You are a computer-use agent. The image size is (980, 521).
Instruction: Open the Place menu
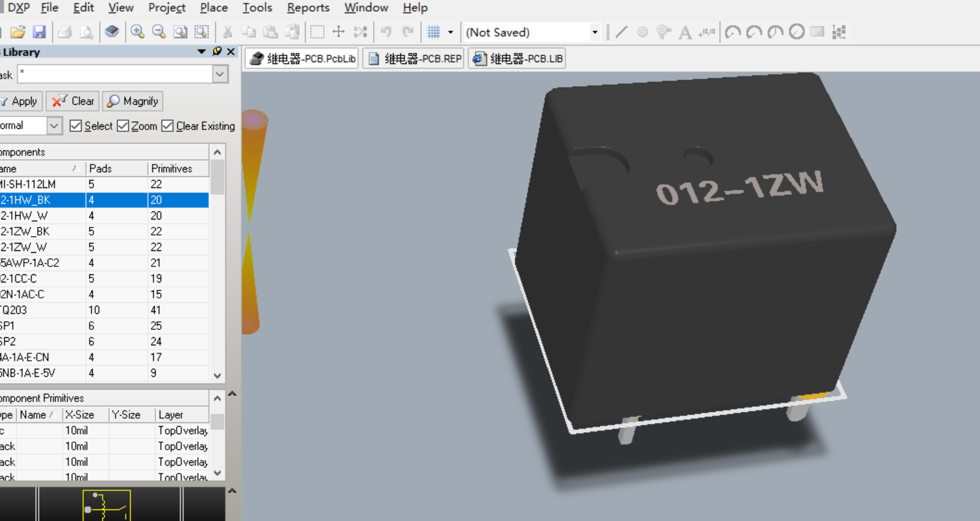click(x=214, y=7)
